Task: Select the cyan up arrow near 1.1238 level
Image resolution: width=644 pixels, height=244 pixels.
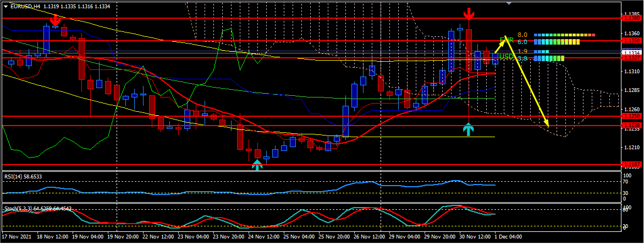Action: click(x=468, y=130)
